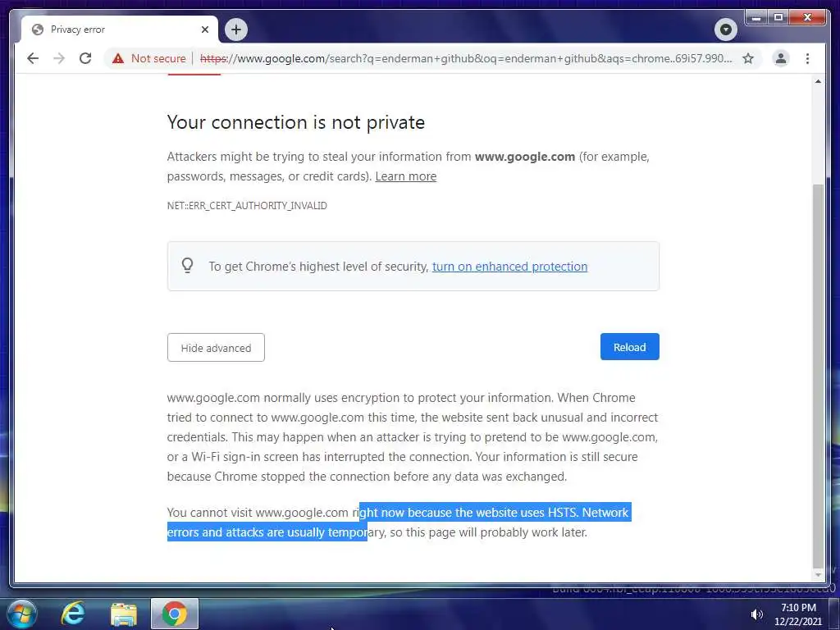
Task: Click the Not secure label text
Action: [158, 58]
